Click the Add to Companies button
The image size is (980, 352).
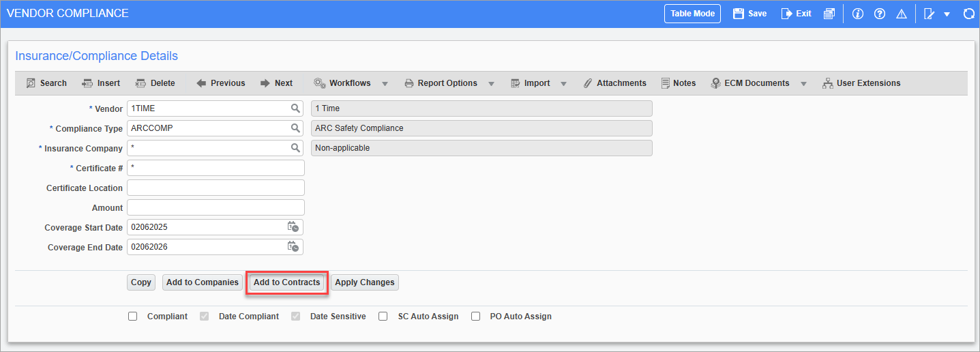pyautogui.click(x=203, y=282)
